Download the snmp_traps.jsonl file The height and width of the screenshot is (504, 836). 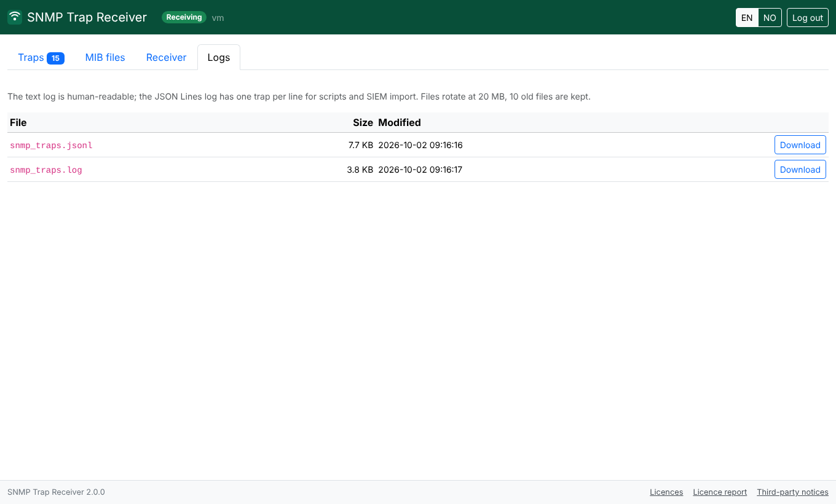click(800, 145)
